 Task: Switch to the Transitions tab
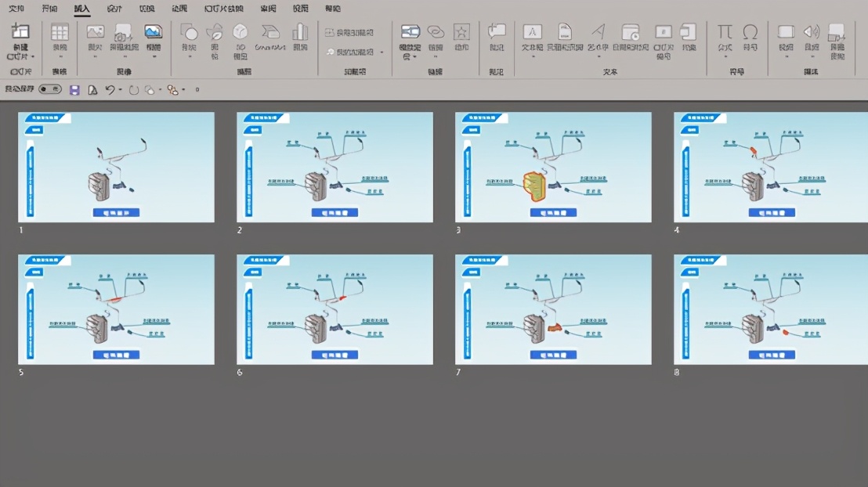pos(146,9)
